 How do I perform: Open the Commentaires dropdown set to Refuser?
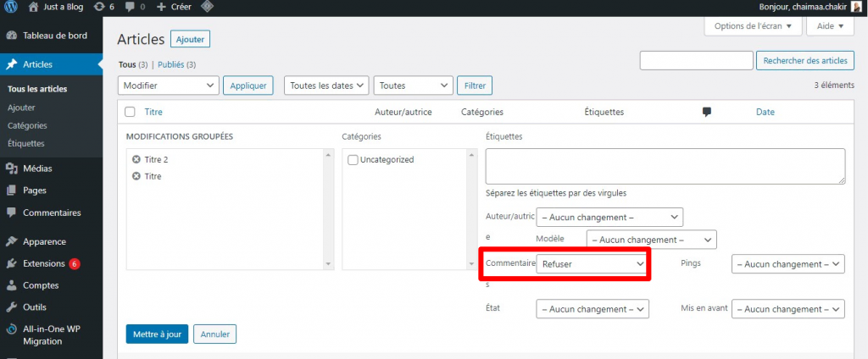(593, 264)
